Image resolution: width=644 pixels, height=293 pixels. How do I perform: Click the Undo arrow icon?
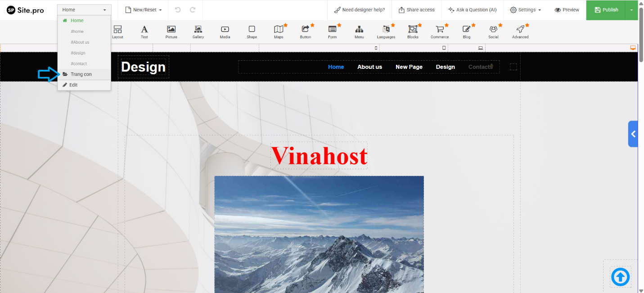coord(178,10)
